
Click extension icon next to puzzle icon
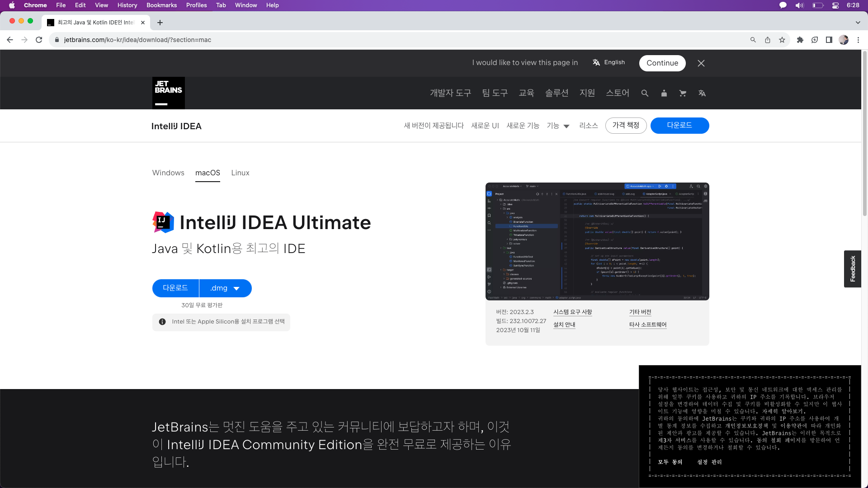(815, 40)
